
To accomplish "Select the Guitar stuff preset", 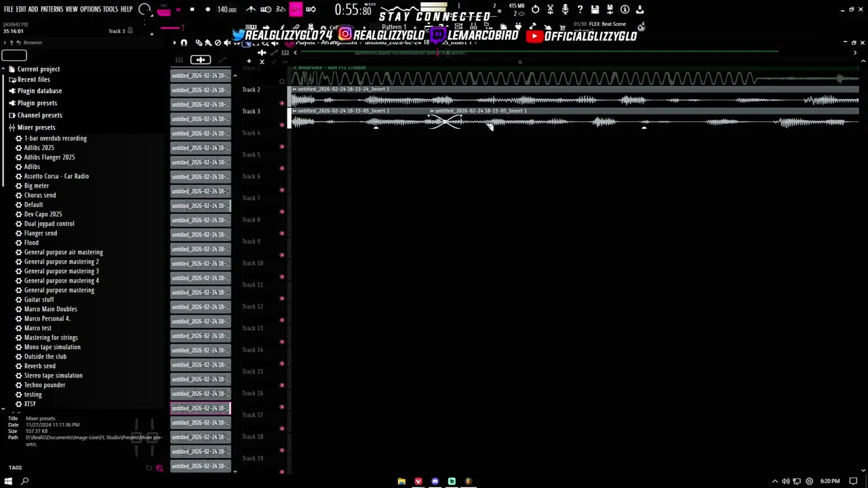I will pyautogui.click(x=39, y=300).
